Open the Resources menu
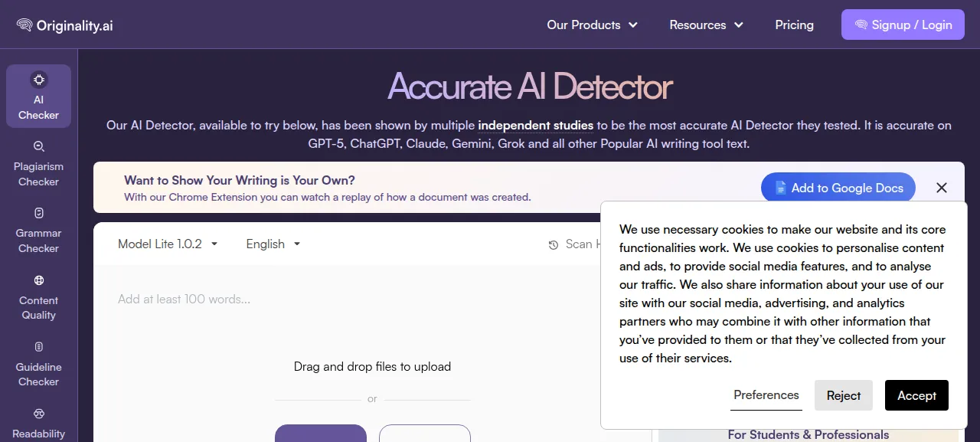 tap(707, 25)
